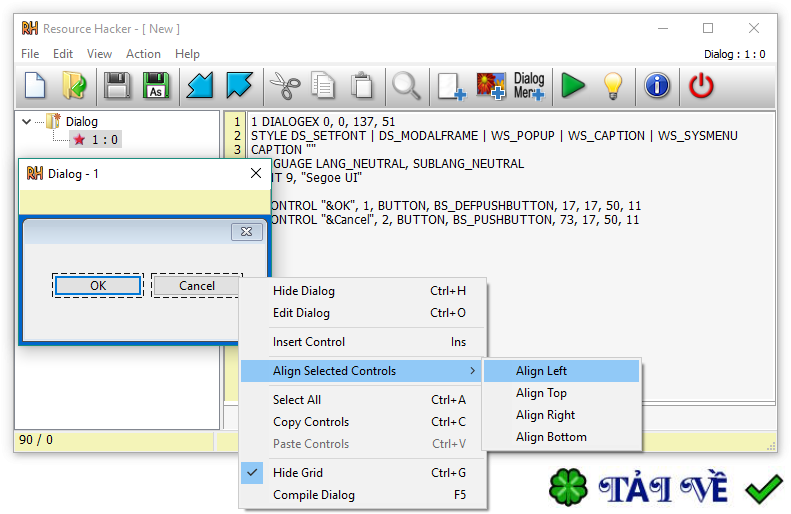Choose Hide Dialog from context menu
The image size is (791, 514).
(x=363, y=291)
